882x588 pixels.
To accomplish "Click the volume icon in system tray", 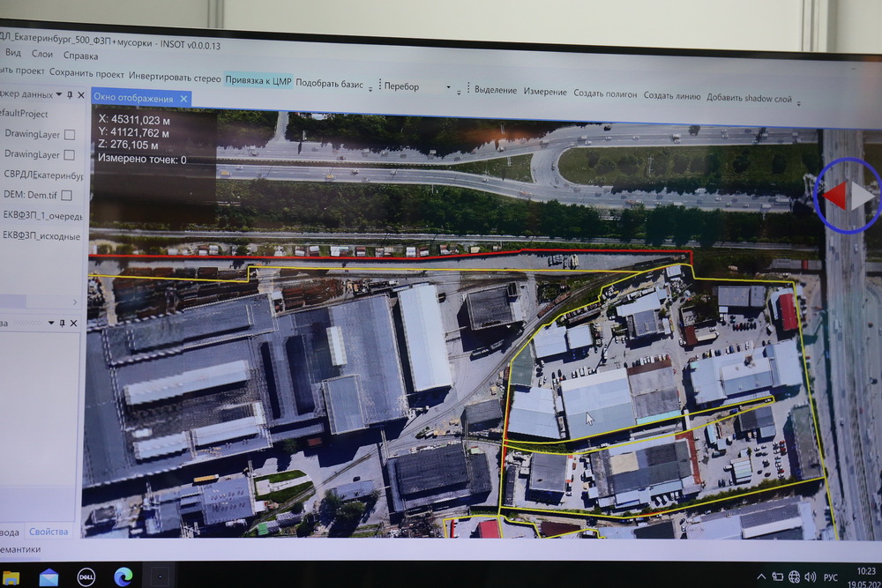I will pos(811,577).
